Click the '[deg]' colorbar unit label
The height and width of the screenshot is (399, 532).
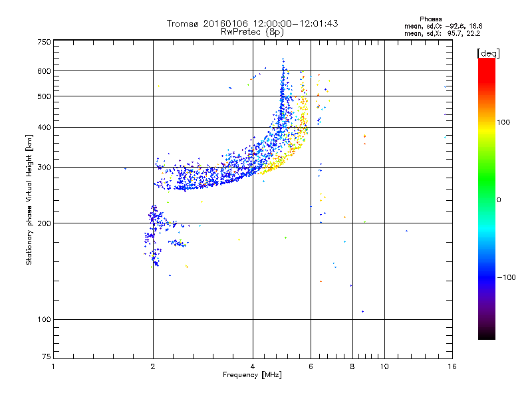[x=488, y=53]
